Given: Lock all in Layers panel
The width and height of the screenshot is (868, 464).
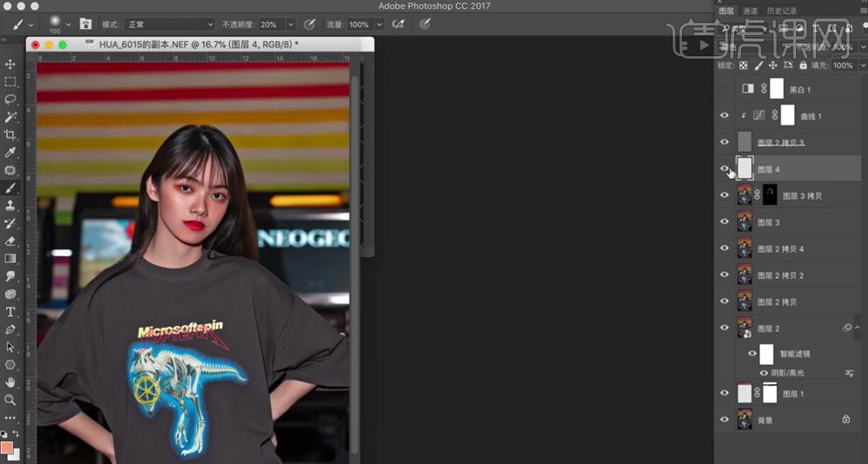Looking at the screenshot, I should point(803,65).
